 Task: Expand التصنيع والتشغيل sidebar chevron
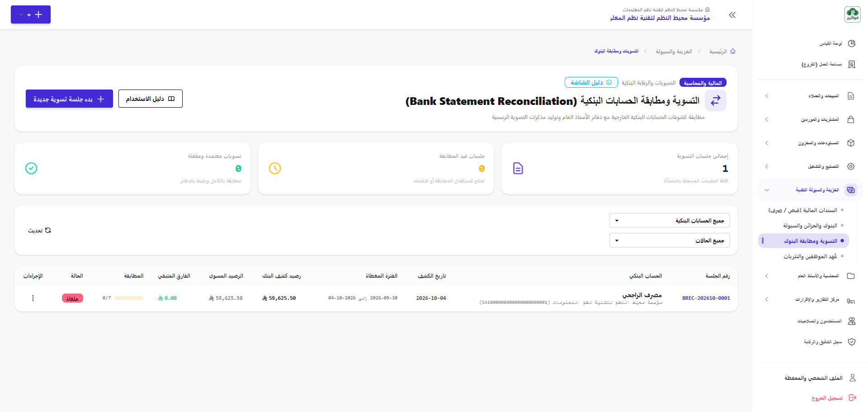point(767,166)
